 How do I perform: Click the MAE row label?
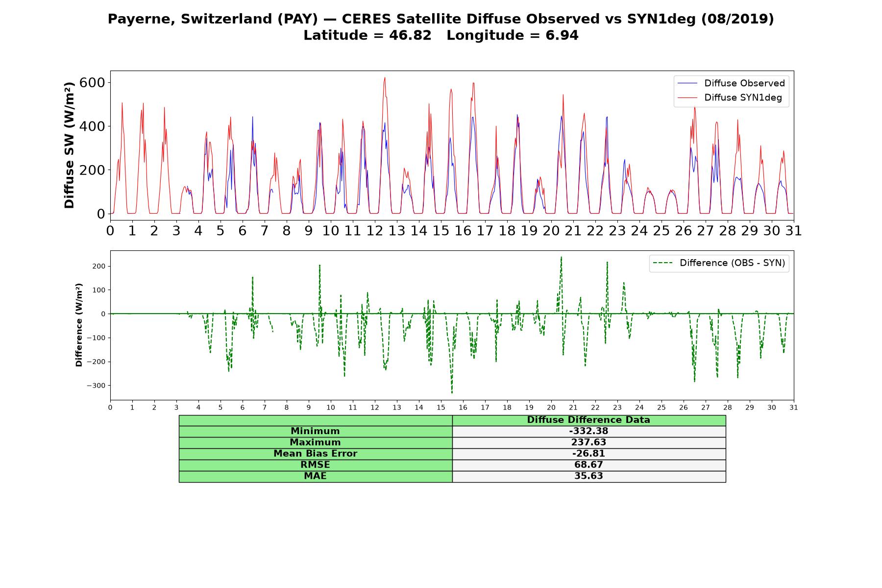pyautogui.click(x=315, y=476)
